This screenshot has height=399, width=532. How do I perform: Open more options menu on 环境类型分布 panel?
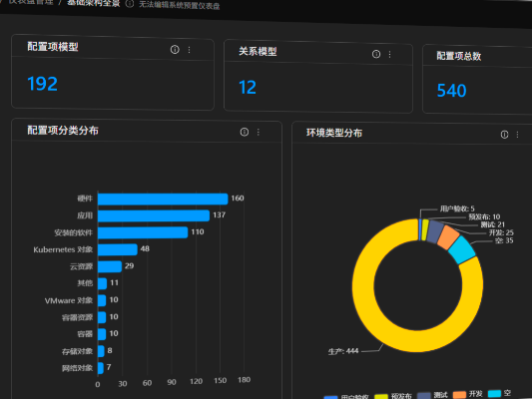pos(517,135)
